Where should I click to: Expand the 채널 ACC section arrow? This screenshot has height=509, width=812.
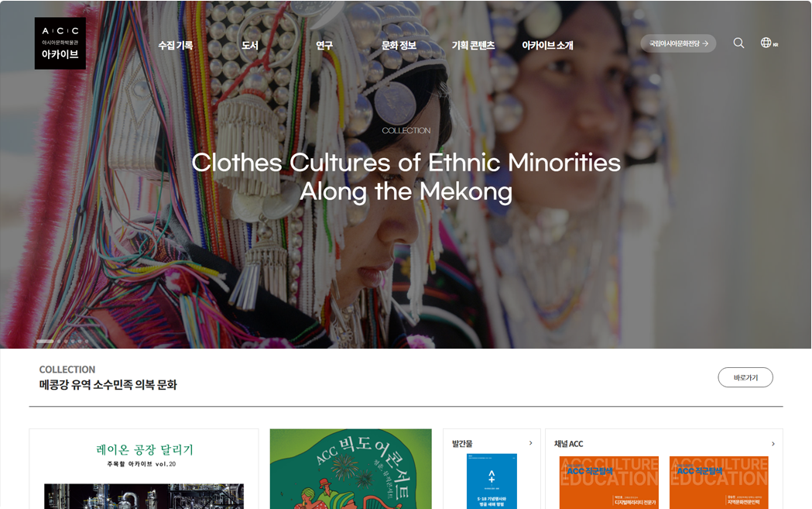(x=773, y=444)
